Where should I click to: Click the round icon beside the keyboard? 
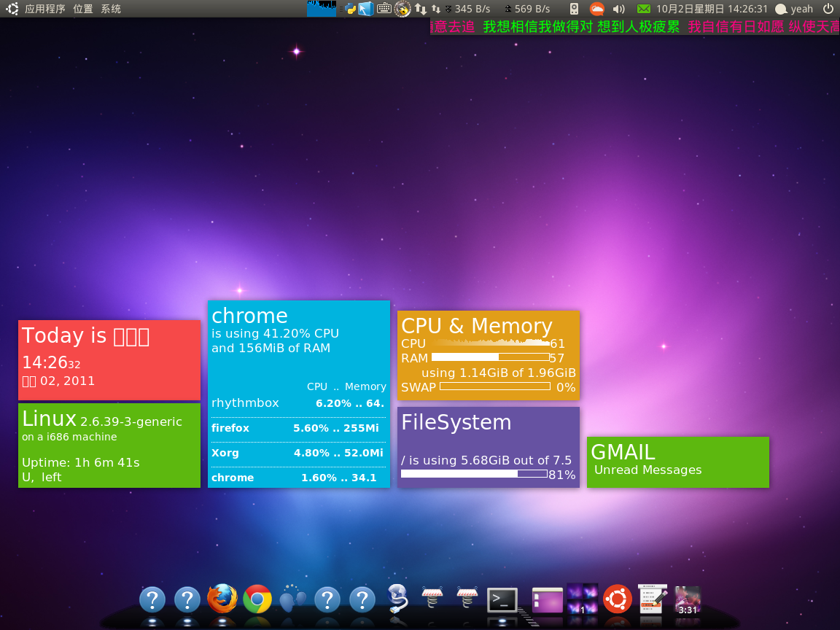tap(402, 9)
